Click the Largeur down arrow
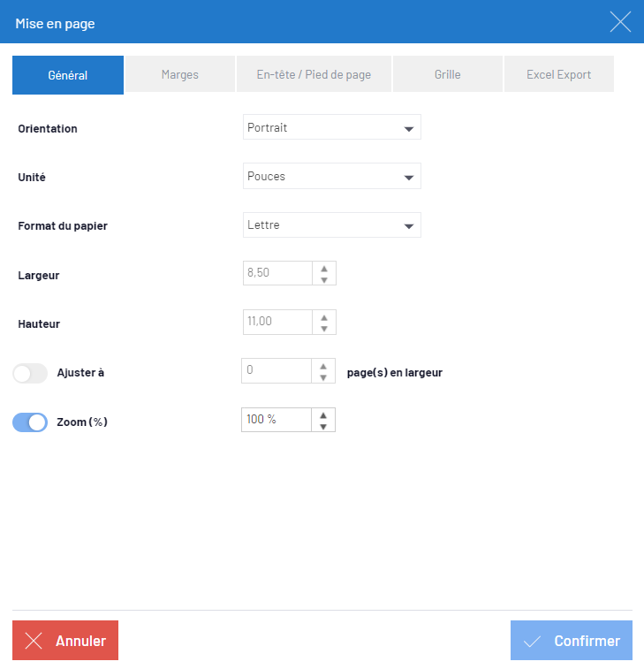The width and height of the screenshot is (644, 669). click(323, 279)
